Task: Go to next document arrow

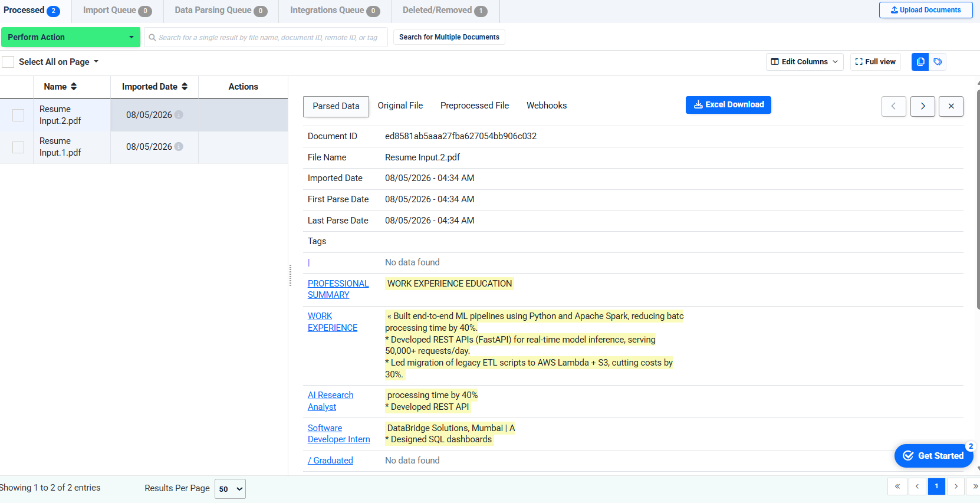Action: pos(923,106)
